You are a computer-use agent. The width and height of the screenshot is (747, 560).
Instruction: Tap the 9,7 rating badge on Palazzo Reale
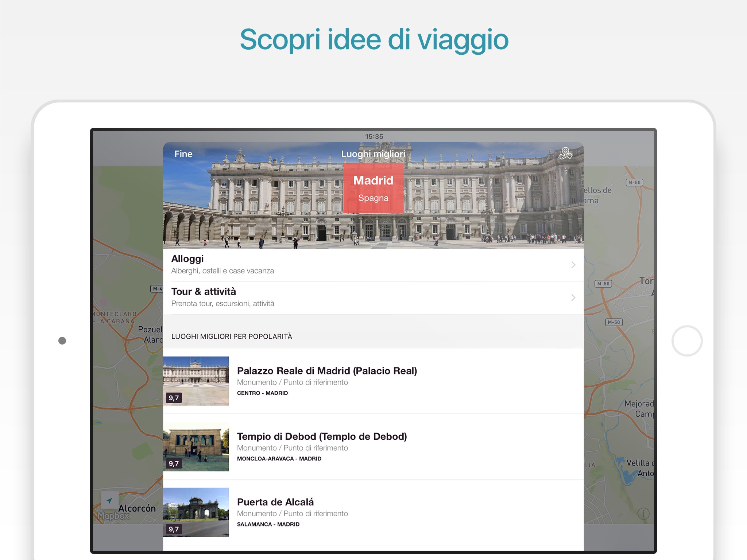coord(174,398)
